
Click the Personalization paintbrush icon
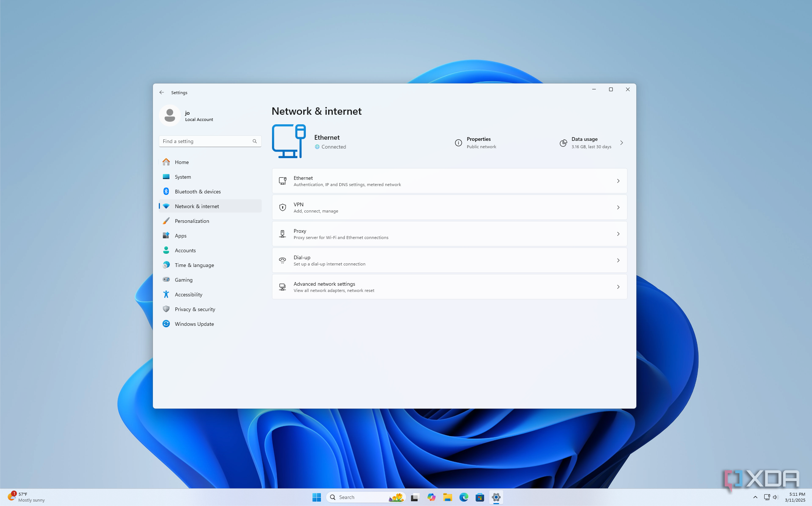[166, 221]
